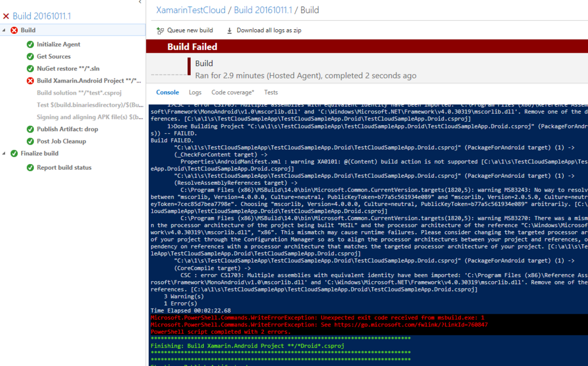The image size is (588, 366).
Task: Open the Code coverage tab
Action: (233, 92)
